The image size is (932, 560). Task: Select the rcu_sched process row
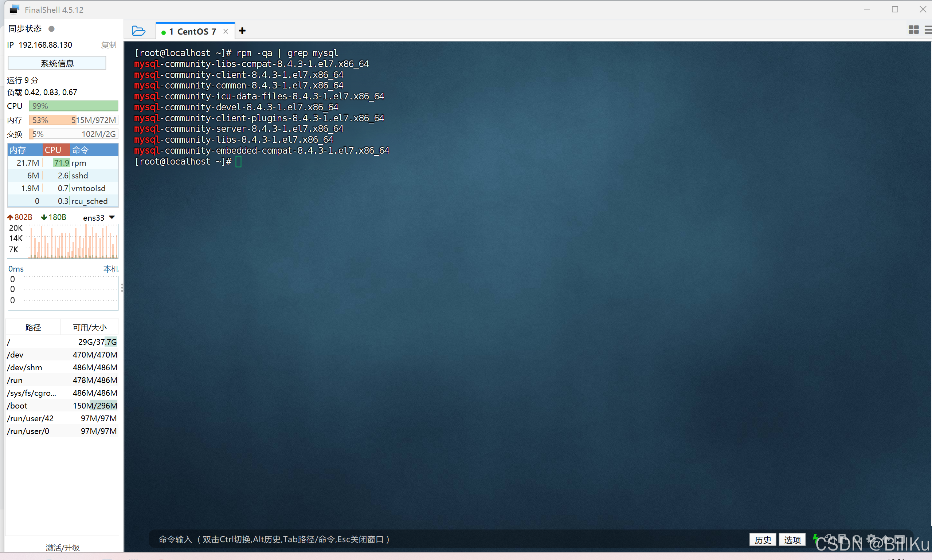point(63,201)
